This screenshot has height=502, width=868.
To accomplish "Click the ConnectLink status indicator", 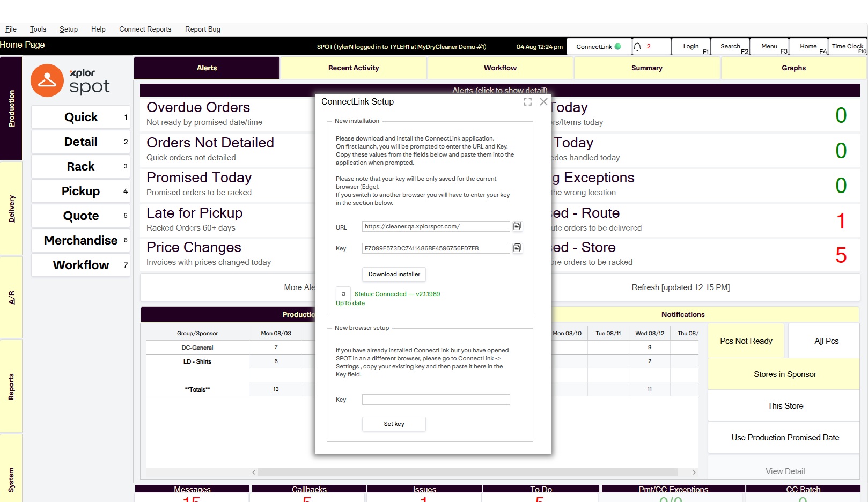I will click(599, 47).
